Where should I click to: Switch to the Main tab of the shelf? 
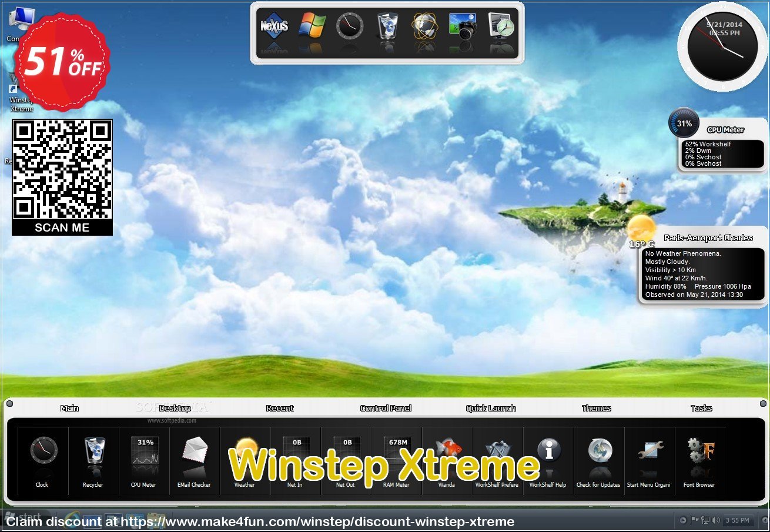[x=69, y=408]
